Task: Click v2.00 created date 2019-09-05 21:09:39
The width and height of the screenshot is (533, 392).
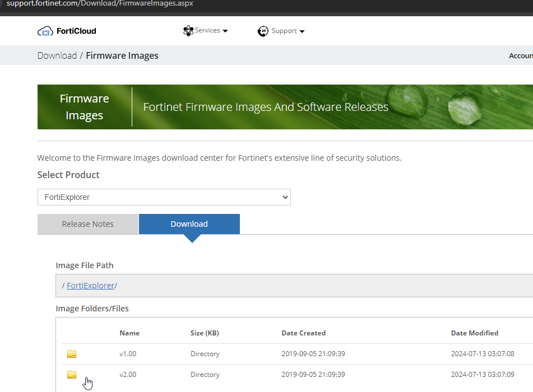Action: click(x=313, y=374)
